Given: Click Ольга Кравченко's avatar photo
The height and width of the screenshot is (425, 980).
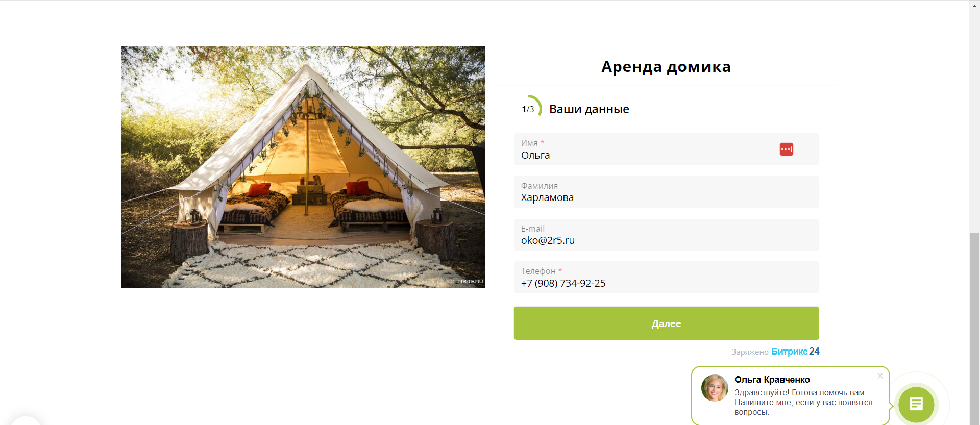Looking at the screenshot, I should [x=715, y=388].
